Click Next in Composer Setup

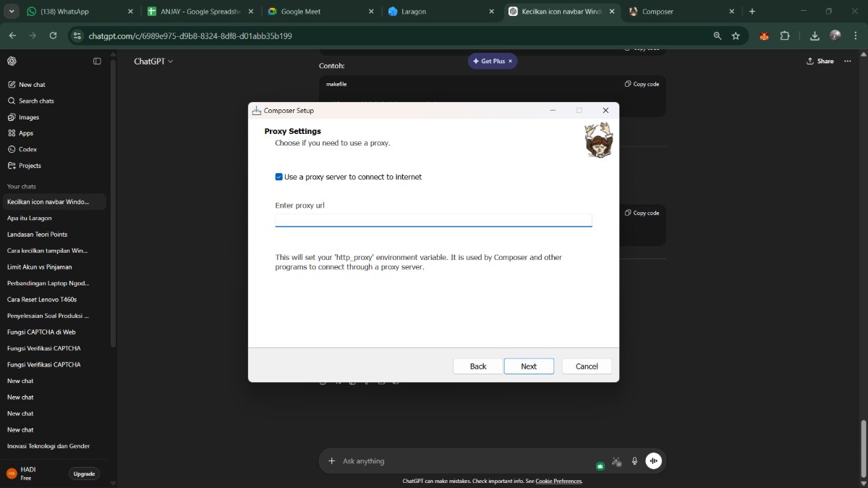click(529, 366)
